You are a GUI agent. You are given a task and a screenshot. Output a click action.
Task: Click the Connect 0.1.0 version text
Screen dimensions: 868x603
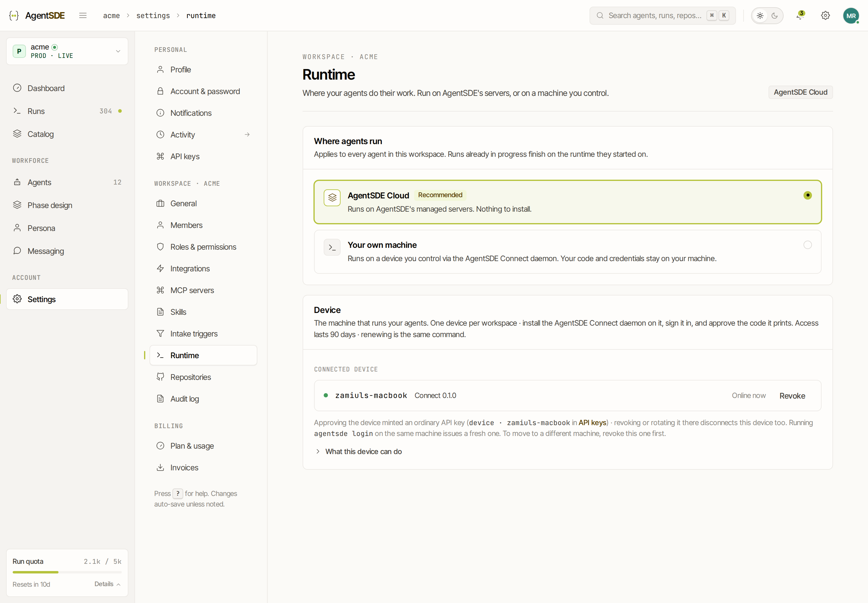coord(435,396)
